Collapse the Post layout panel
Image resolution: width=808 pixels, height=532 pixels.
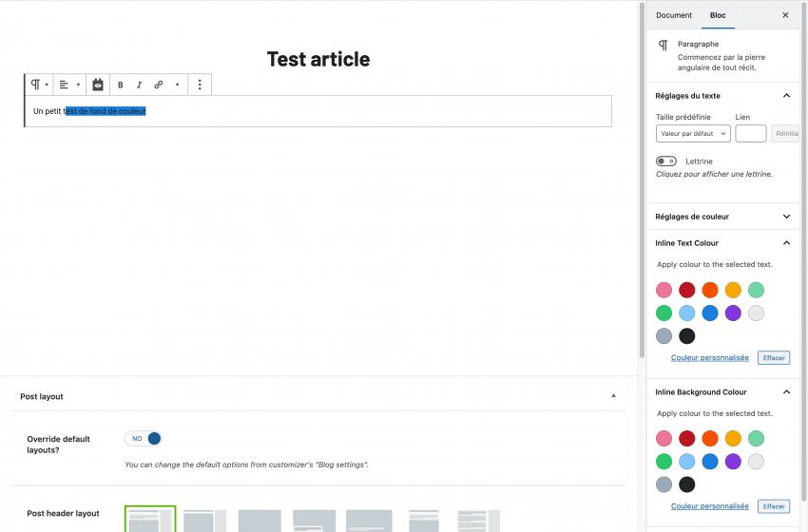point(613,395)
